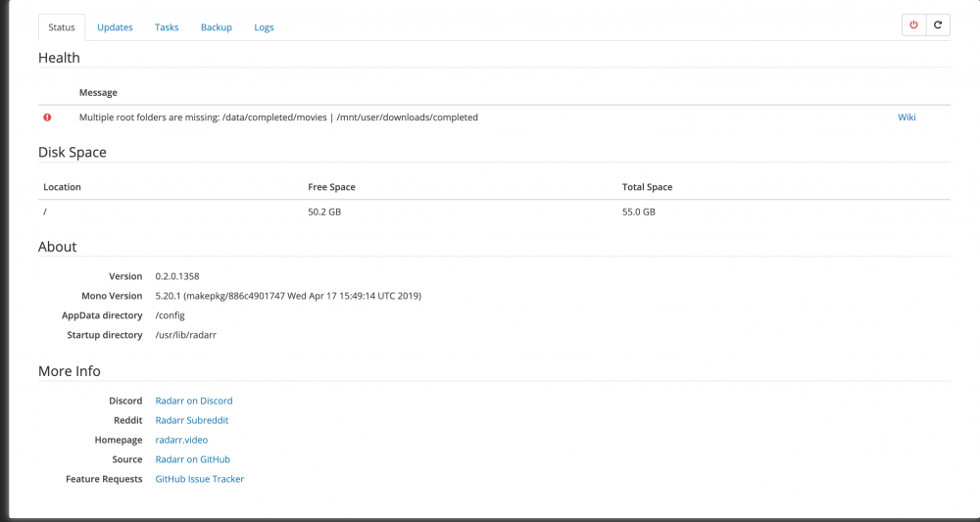Click the red shutdown power icon
This screenshot has height=522, width=980.
click(x=913, y=25)
